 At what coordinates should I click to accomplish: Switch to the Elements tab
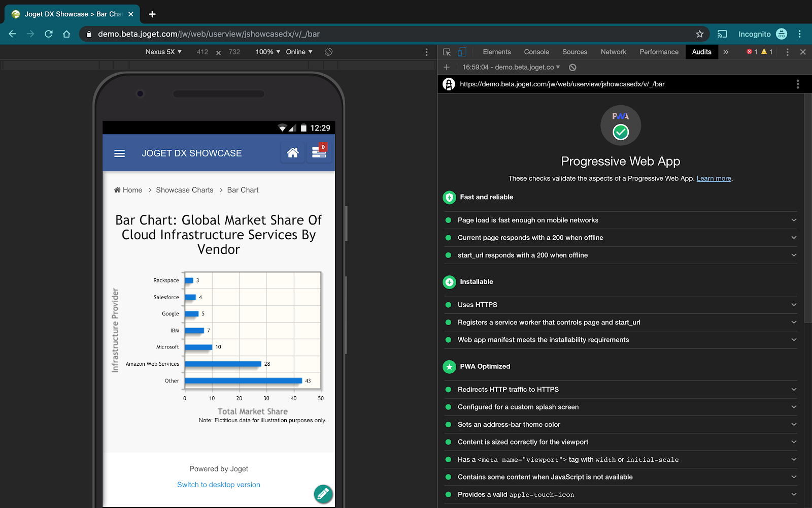click(497, 52)
